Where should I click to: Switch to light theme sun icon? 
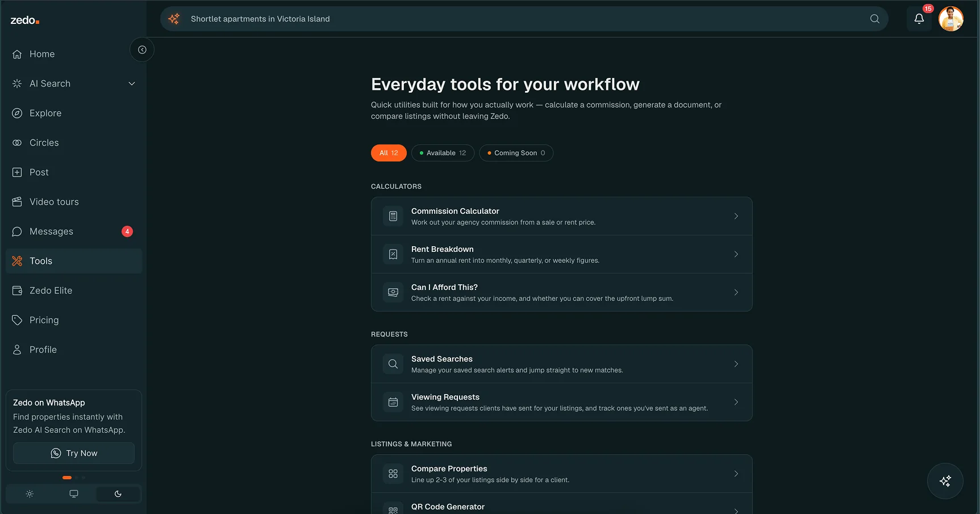click(x=30, y=494)
